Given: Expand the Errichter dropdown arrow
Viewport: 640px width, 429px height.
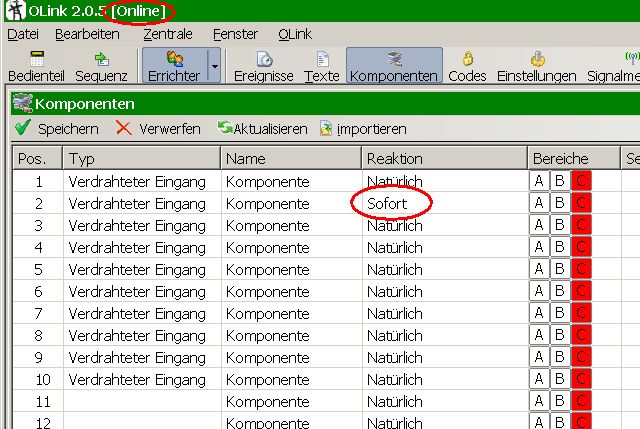Looking at the screenshot, I should click(x=213, y=66).
